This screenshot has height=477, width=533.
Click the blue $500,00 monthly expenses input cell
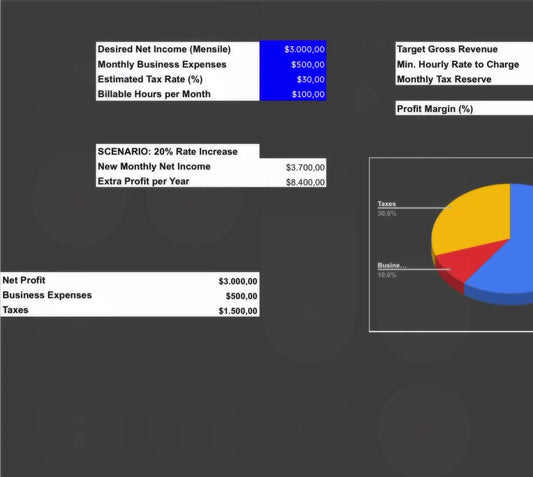(293, 64)
